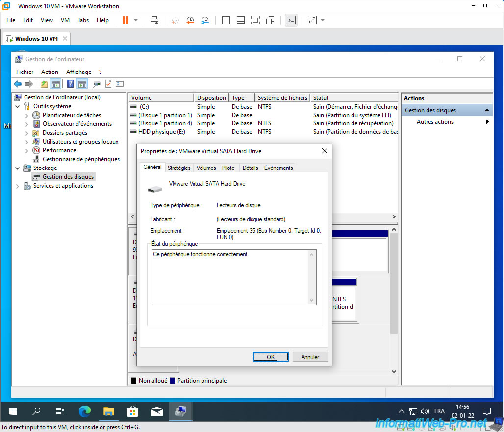Expand the Services et applications node

point(18,186)
